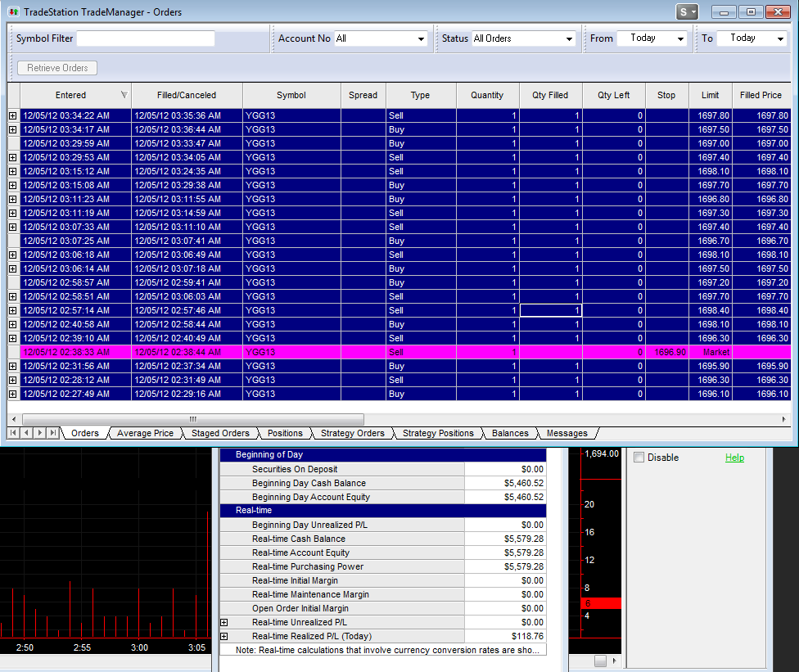Expand the order entered 03:06:18 AM
The height and width of the screenshot is (672, 799).
[x=13, y=255]
